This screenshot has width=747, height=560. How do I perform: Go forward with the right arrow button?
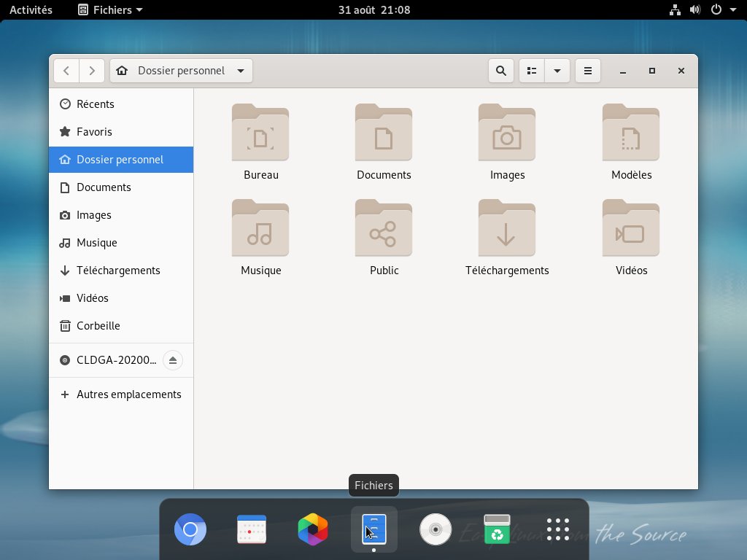tap(92, 71)
